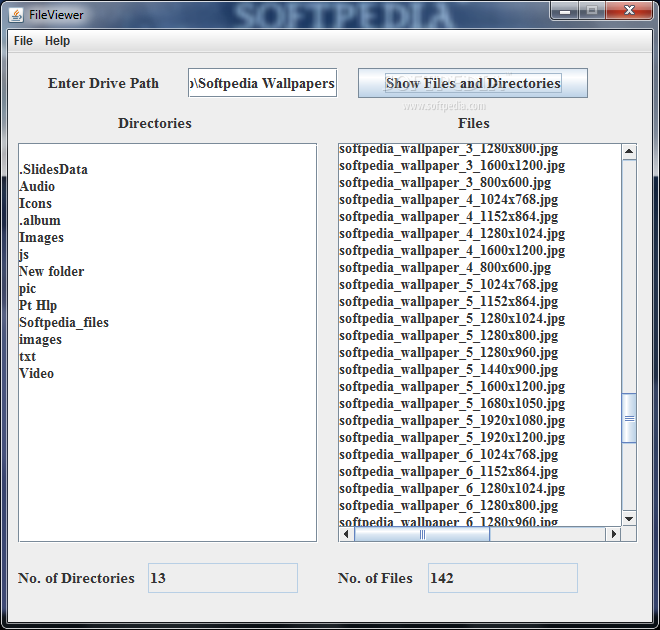Select the Pt Hlp directory
This screenshot has height=630, width=660.
click(38, 305)
